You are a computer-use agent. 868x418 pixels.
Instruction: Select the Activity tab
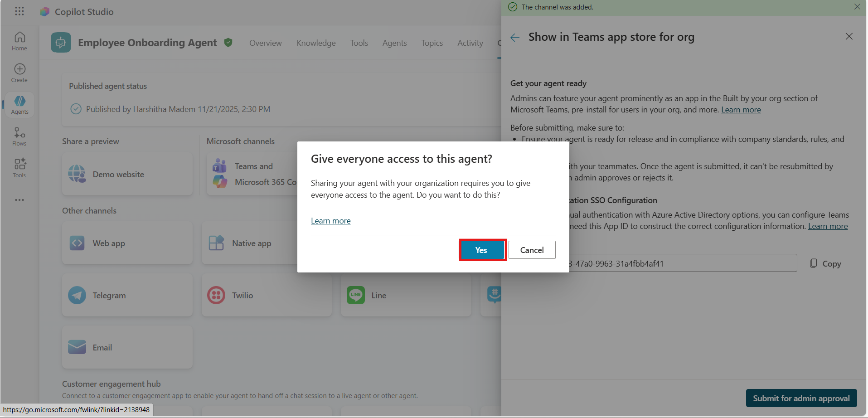click(470, 43)
